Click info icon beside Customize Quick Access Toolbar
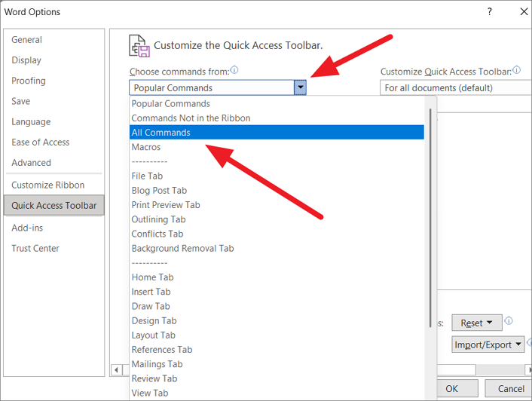 (516, 70)
